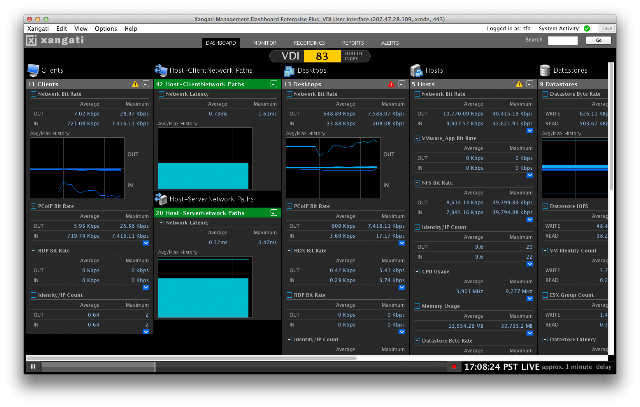The image size is (640, 407).
Task: Pause live playback
Action: (33, 367)
